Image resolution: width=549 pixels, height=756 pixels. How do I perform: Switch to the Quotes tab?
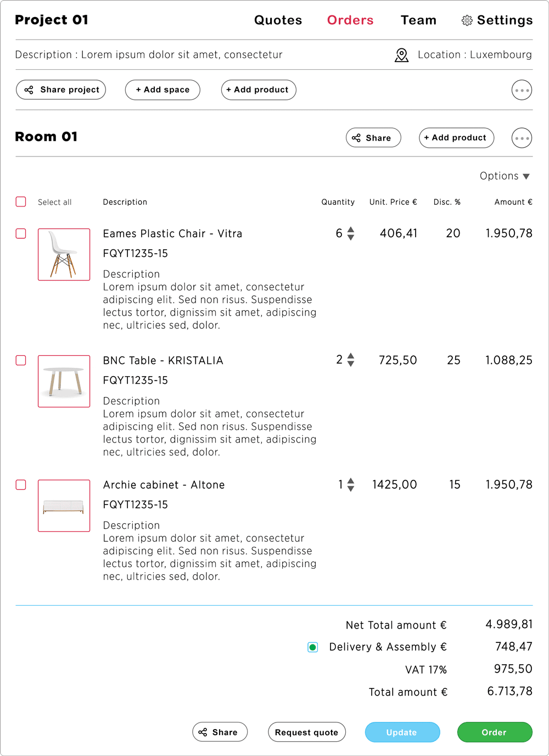(x=278, y=20)
